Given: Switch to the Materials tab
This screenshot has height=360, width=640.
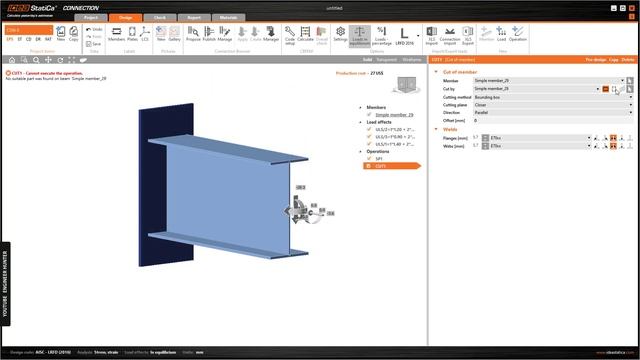Looking at the screenshot, I should pos(228,18).
